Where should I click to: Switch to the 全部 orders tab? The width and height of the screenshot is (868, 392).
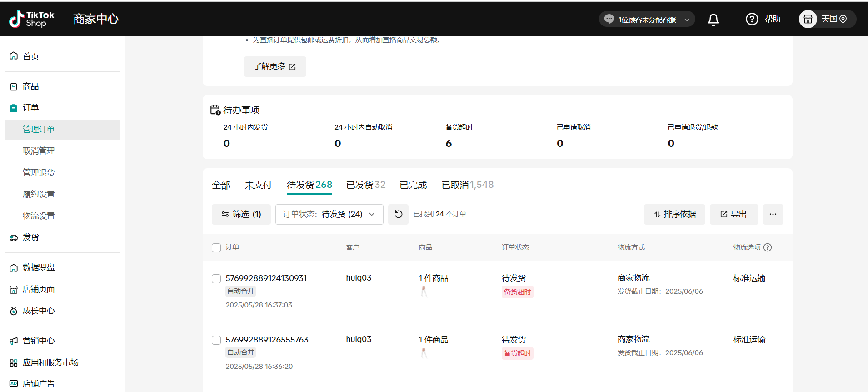click(x=221, y=185)
